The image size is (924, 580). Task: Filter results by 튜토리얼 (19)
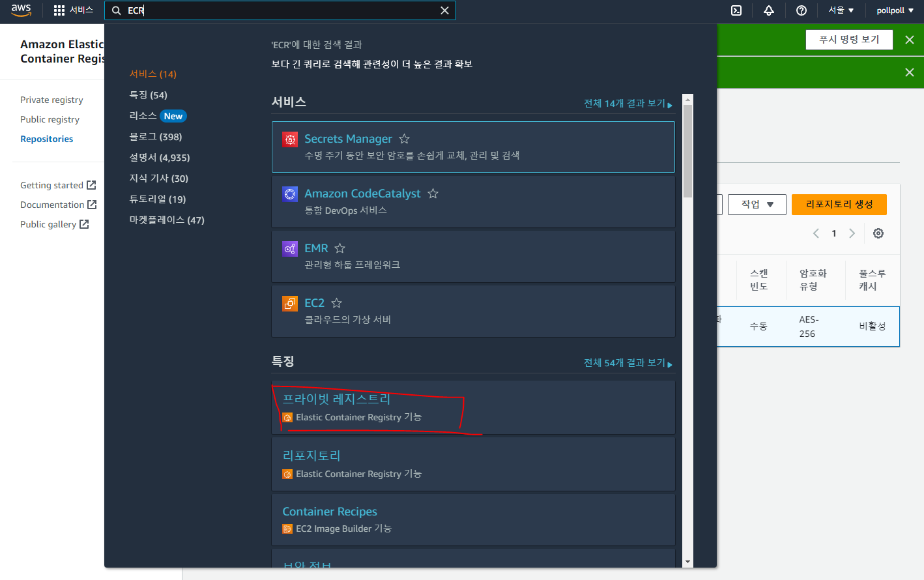(x=157, y=199)
